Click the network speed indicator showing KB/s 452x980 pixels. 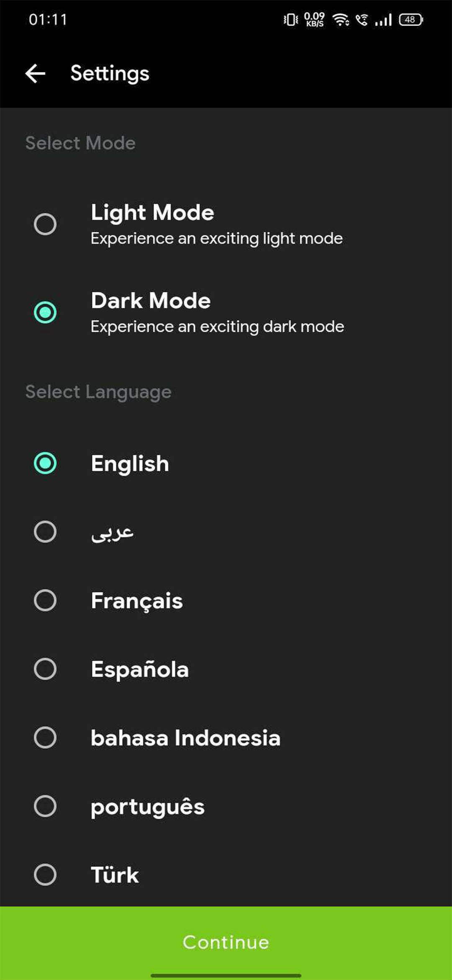[x=314, y=19]
